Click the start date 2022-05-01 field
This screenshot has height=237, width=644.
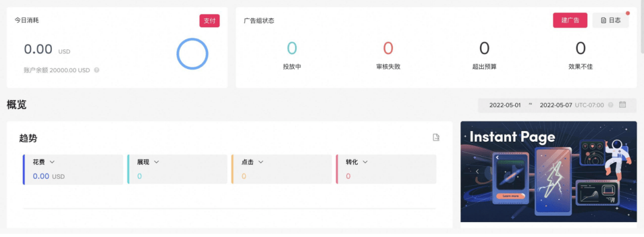(505, 105)
